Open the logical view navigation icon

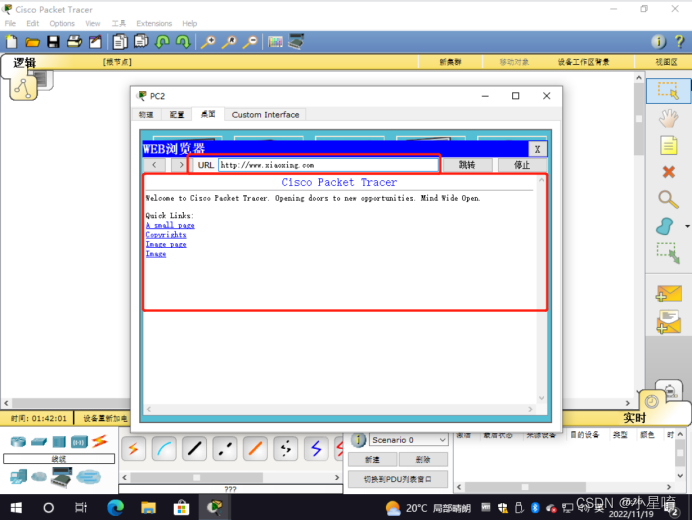tap(23, 88)
